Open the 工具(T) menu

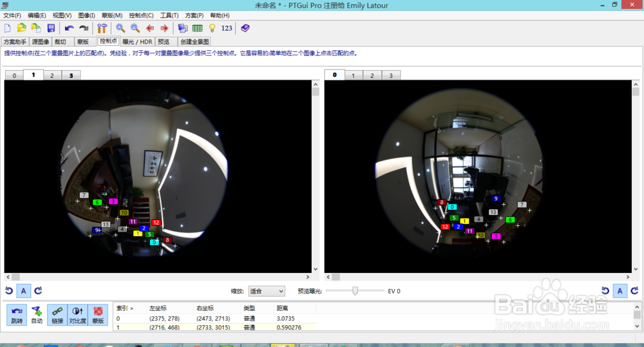coord(169,15)
